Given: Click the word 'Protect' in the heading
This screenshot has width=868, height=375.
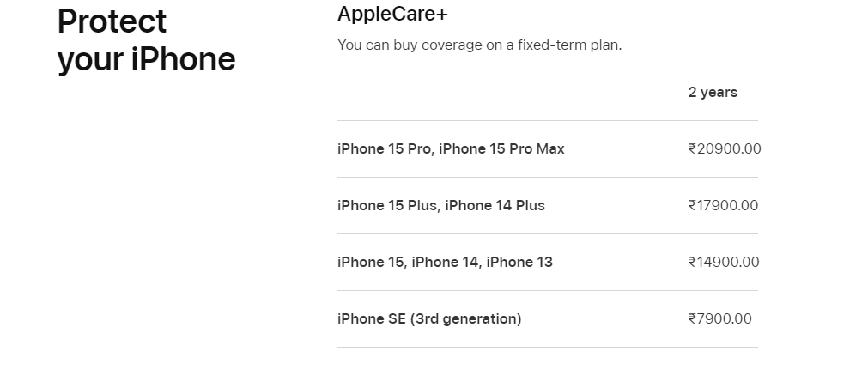Looking at the screenshot, I should pyautogui.click(x=112, y=21).
